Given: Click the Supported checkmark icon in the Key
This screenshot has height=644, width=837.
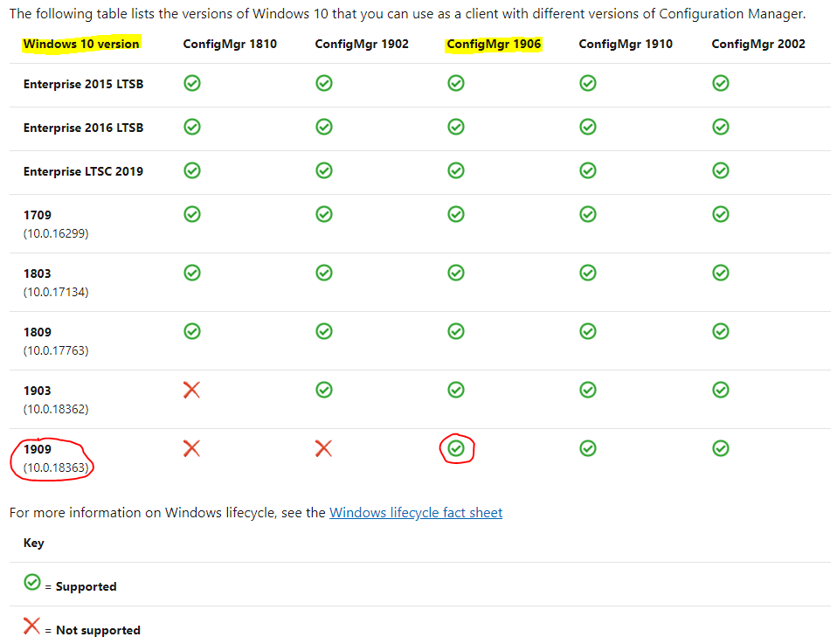Looking at the screenshot, I should [x=32, y=582].
